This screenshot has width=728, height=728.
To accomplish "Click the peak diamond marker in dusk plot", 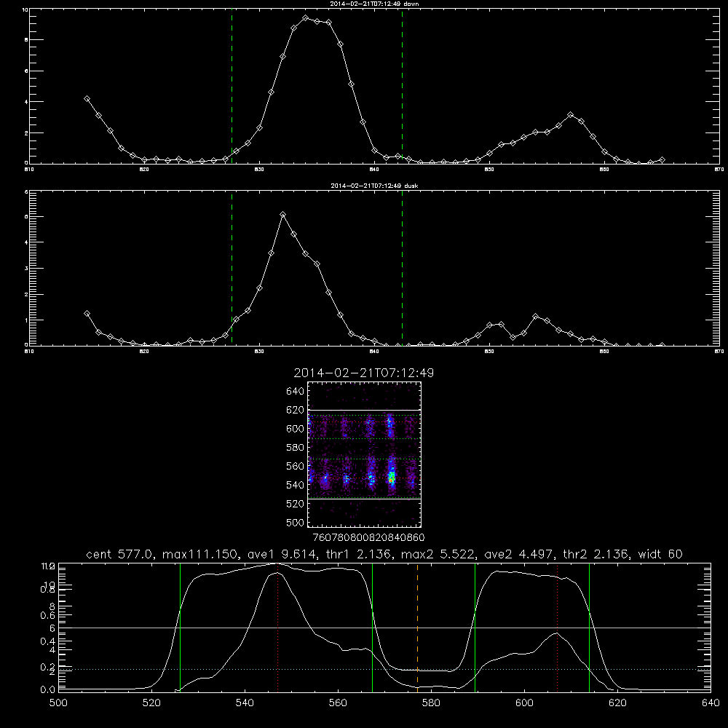I will [x=282, y=215].
